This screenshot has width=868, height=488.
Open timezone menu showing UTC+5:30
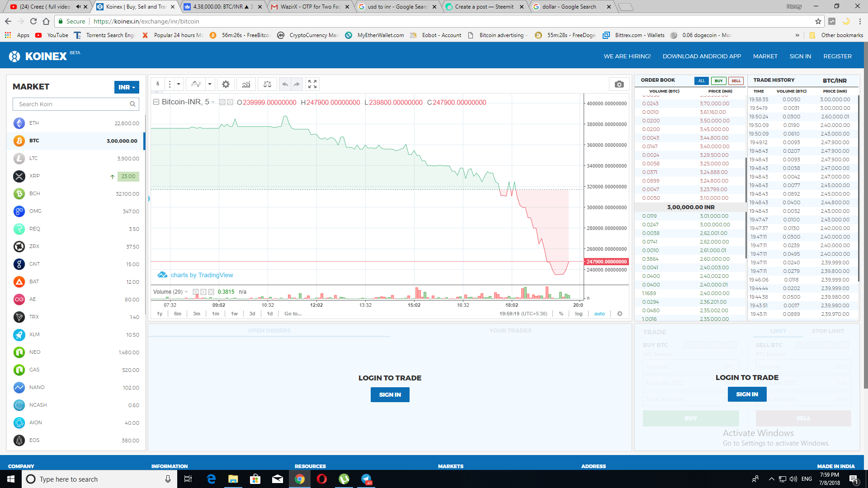pos(523,314)
